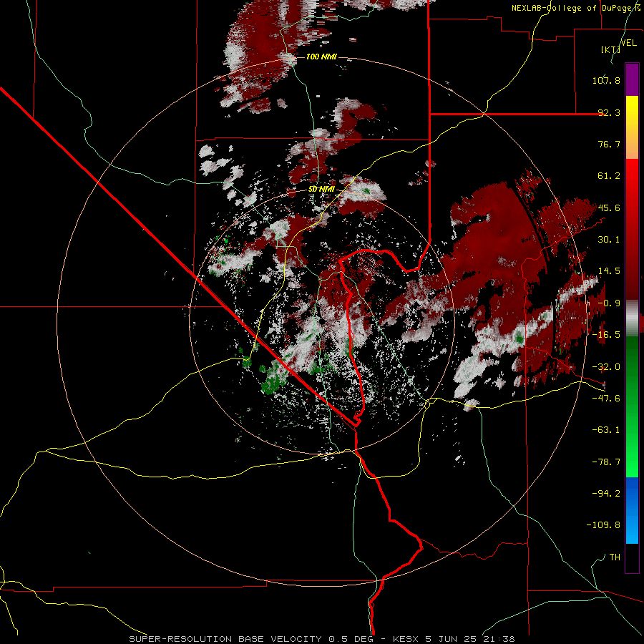Click the -109.8 scale value
The height and width of the screenshot is (644, 644).
[x=603, y=525]
